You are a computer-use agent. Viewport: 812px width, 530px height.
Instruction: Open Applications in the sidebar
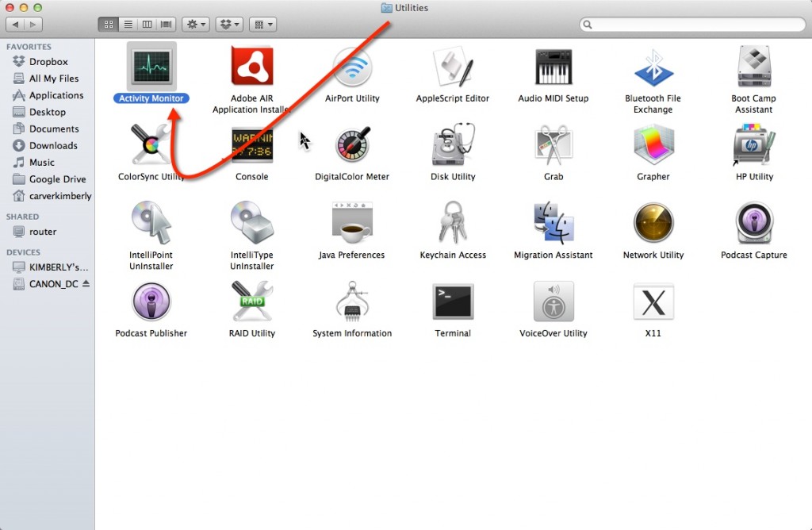coord(47,95)
